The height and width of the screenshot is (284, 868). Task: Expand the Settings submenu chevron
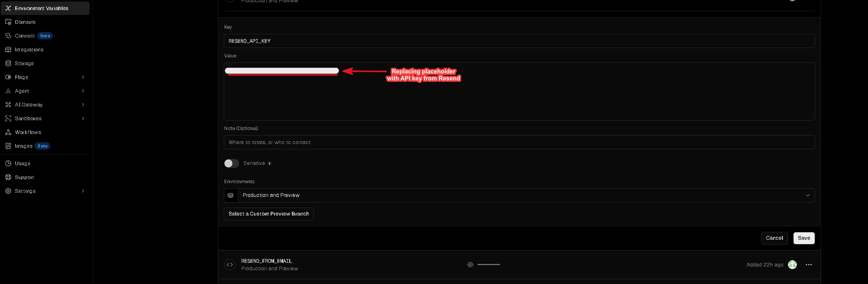pyautogui.click(x=83, y=191)
